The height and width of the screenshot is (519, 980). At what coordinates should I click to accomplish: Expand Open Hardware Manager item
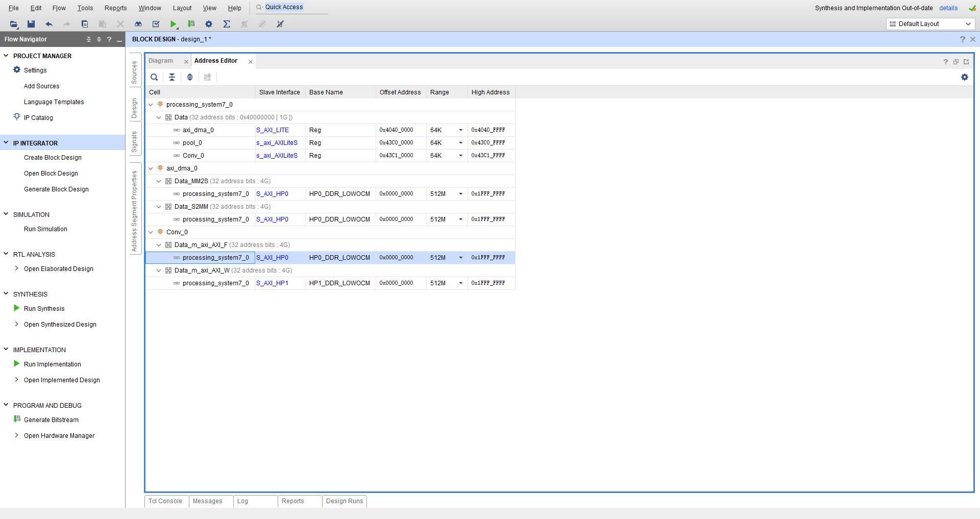(x=16, y=435)
